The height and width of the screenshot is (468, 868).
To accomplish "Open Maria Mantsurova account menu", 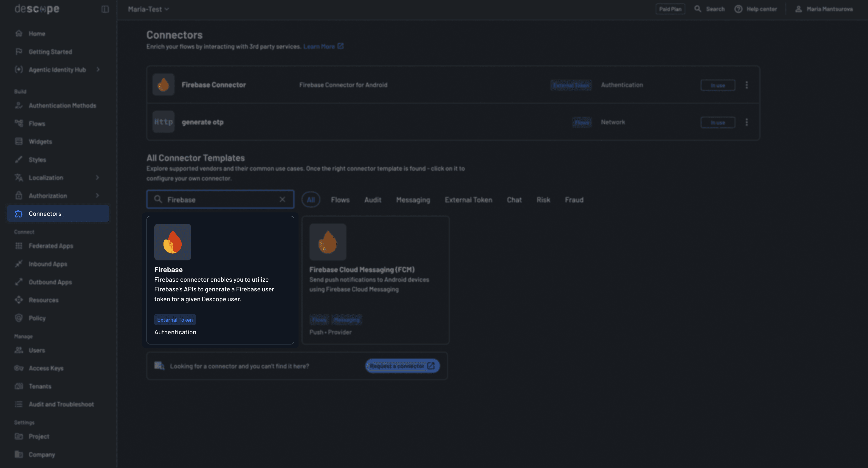I will point(824,9).
